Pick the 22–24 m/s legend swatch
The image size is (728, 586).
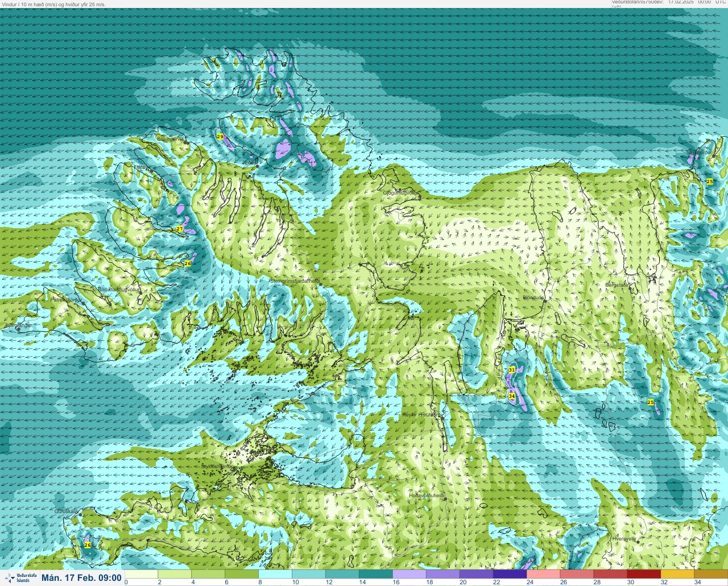(x=510, y=574)
